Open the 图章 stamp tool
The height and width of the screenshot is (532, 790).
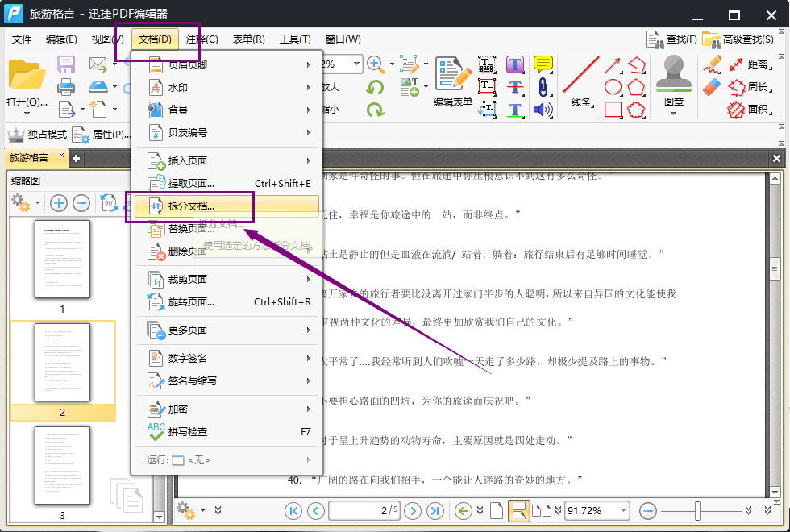[x=674, y=85]
